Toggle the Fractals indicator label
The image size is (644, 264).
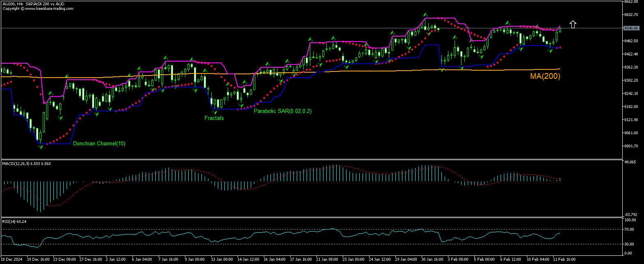(x=213, y=118)
